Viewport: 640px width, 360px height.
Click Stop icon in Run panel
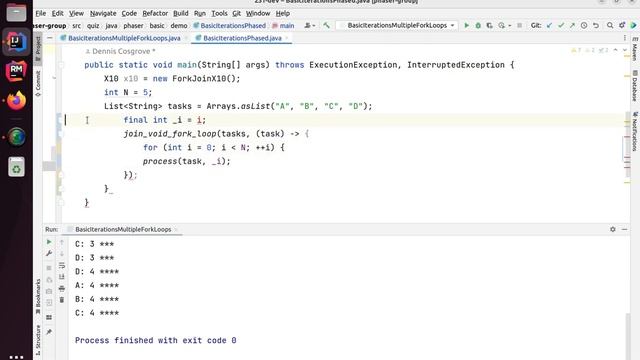click(x=49, y=268)
